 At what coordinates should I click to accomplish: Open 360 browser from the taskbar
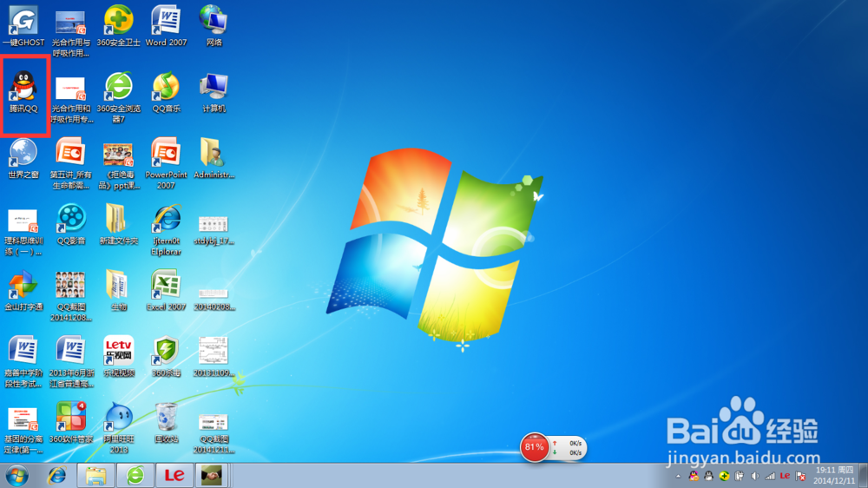[x=135, y=476]
